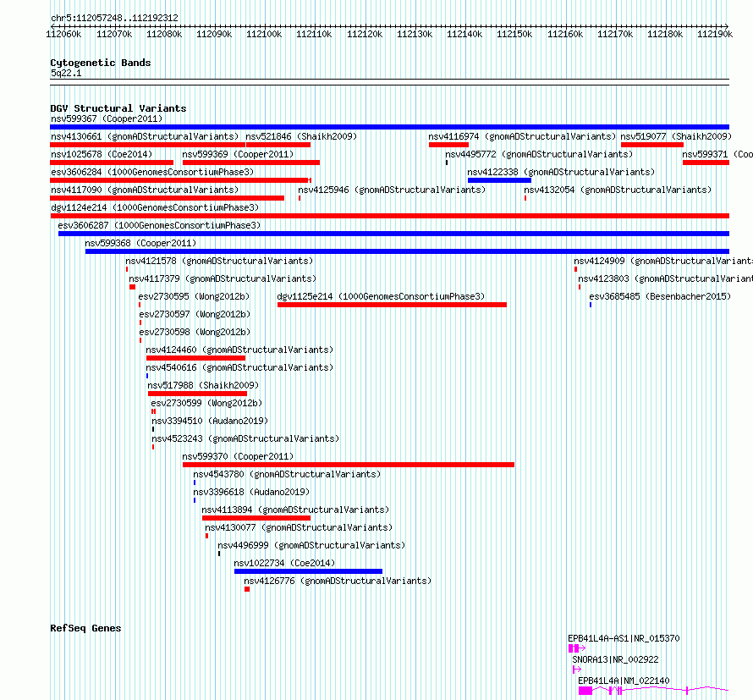The width and height of the screenshot is (753, 700).
Task: Click the DGV Structural Variants track title
Action: click(118, 108)
